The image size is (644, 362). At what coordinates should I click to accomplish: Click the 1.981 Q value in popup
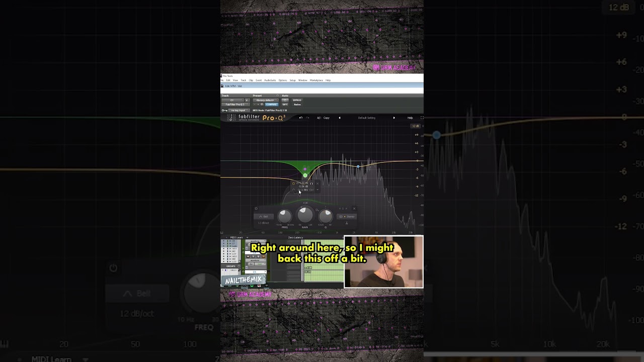click(x=304, y=190)
